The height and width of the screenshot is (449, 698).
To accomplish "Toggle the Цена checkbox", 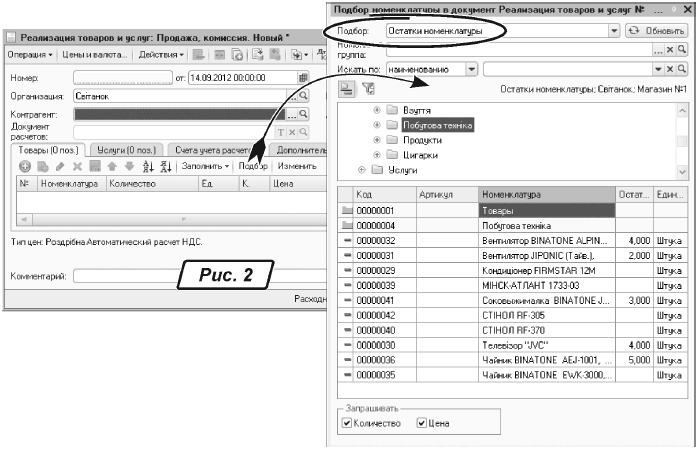I will 421,423.
